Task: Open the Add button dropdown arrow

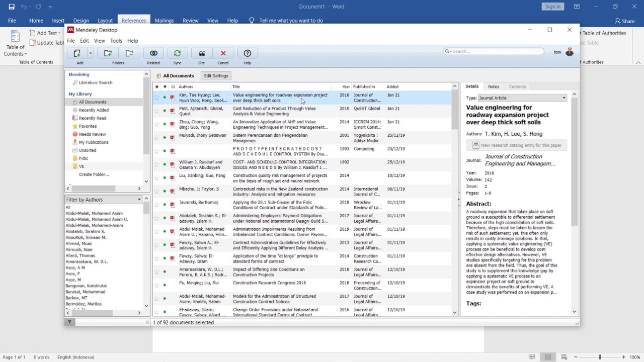Action: pos(91,53)
